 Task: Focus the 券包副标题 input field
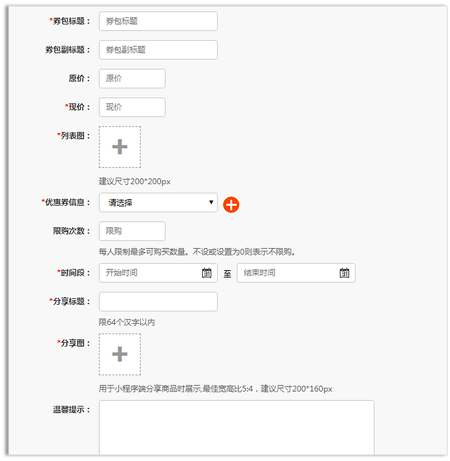(158, 50)
